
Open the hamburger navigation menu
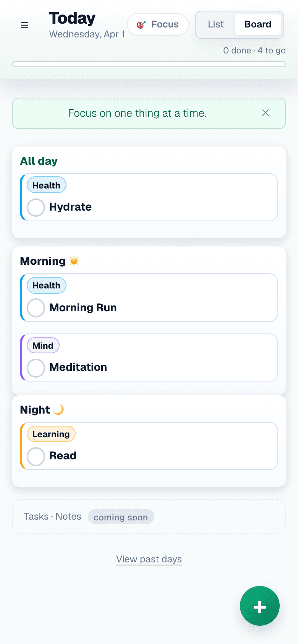pyautogui.click(x=24, y=25)
